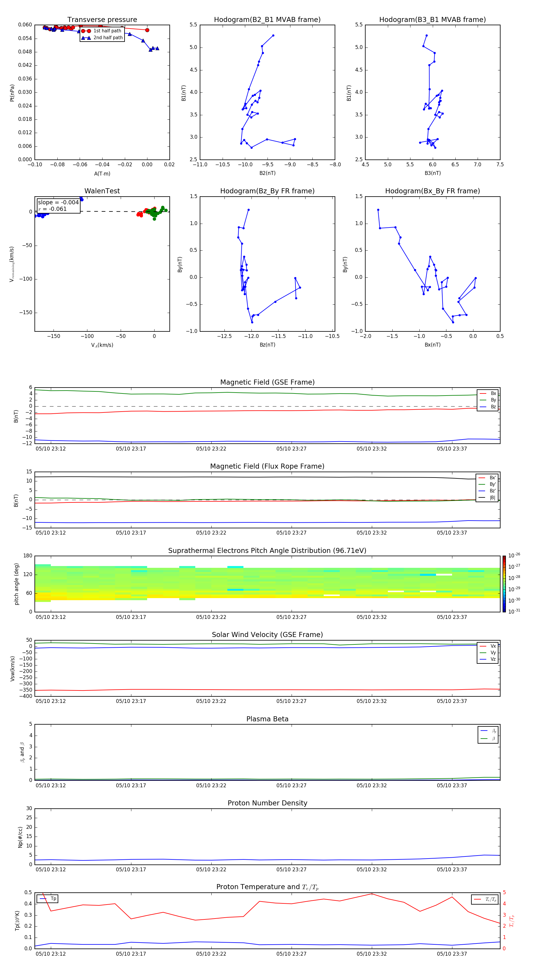Click the "Bz(nT)" x-axis label

point(267,345)
